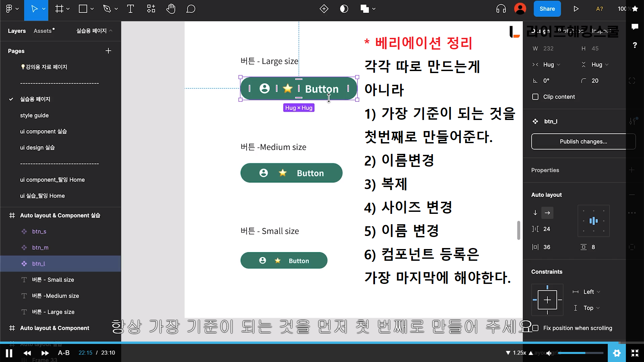
Task: Adjust the video volume slider
Action: point(580,353)
